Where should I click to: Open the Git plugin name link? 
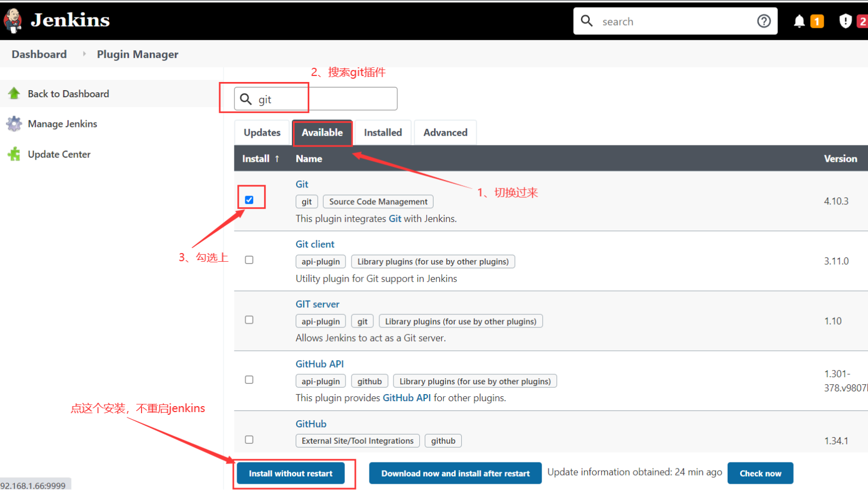pos(302,184)
